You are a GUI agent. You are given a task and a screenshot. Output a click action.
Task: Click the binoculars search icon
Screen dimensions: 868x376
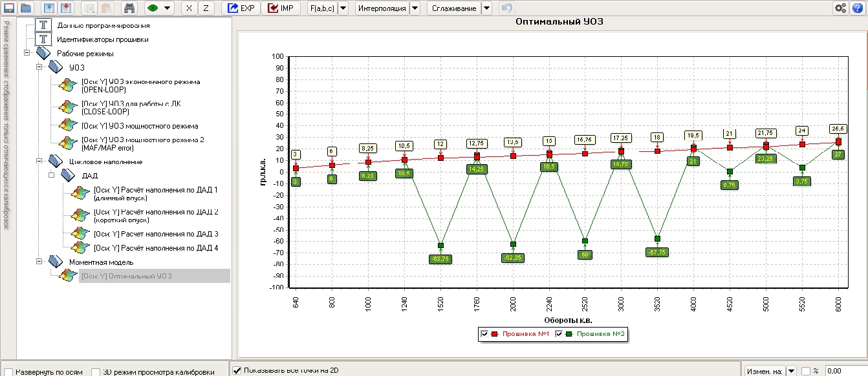pyautogui.click(x=129, y=8)
